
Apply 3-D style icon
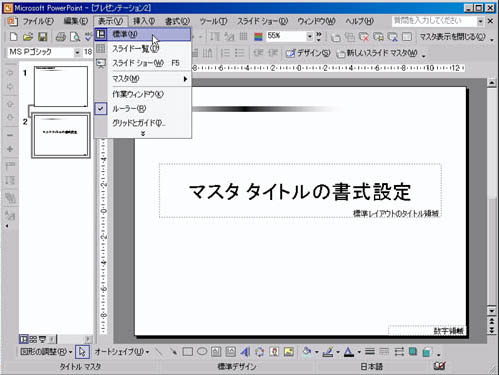(x=427, y=351)
